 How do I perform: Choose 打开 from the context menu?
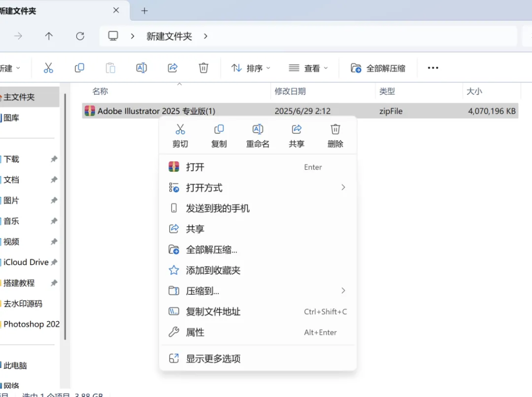[258, 167]
